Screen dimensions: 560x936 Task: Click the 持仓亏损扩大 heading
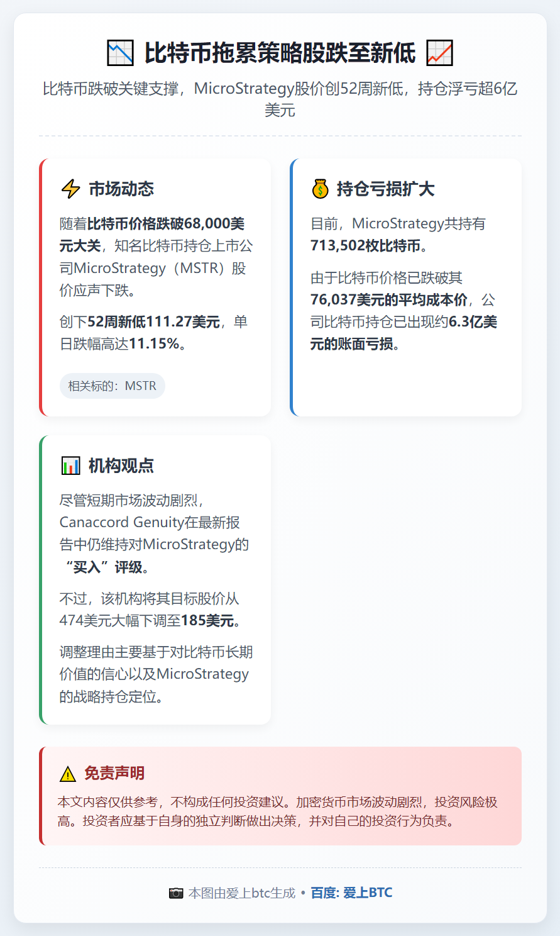(385, 189)
